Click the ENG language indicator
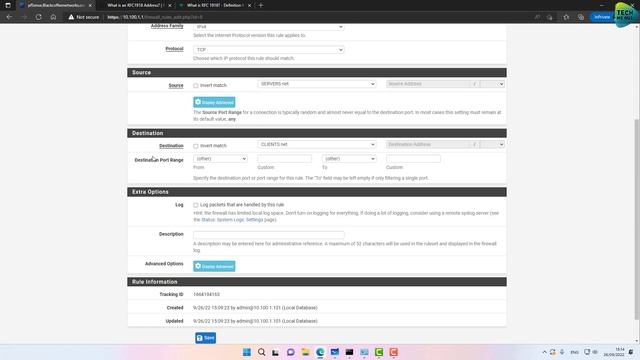This screenshot has height=360, width=640. (575, 352)
